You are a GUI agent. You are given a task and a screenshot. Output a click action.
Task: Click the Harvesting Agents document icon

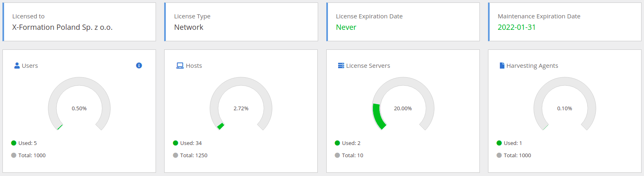point(502,65)
